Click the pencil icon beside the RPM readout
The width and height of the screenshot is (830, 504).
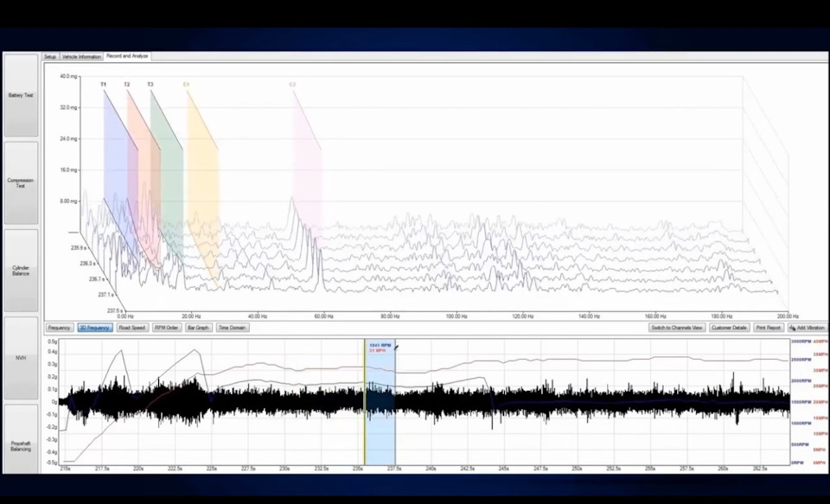tap(397, 348)
